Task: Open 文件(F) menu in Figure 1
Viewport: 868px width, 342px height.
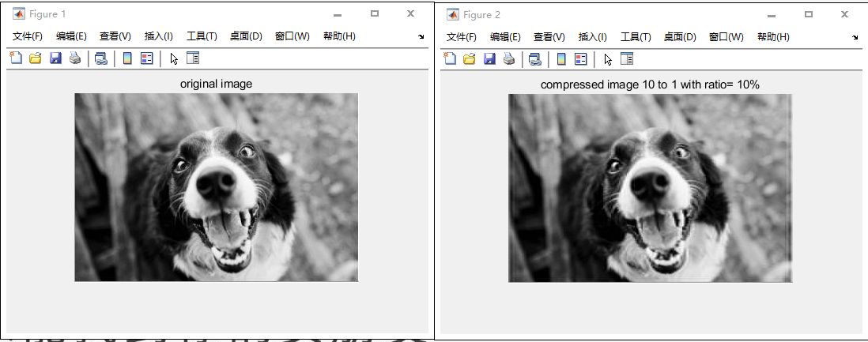Action: (x=28, y=36)
